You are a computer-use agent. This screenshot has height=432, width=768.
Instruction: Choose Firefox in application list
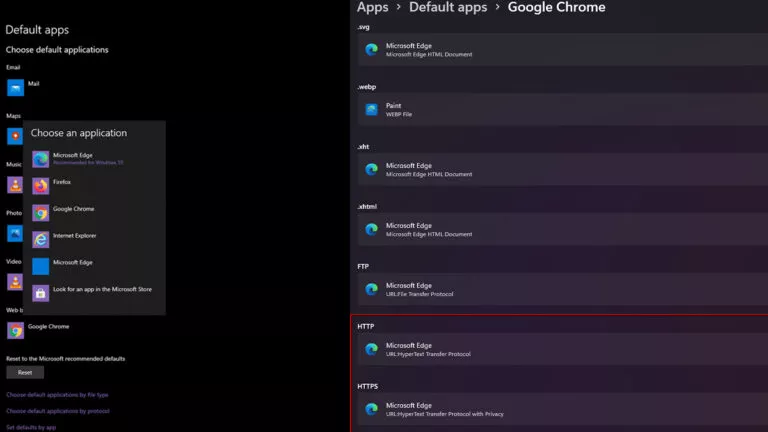(94, 186)
